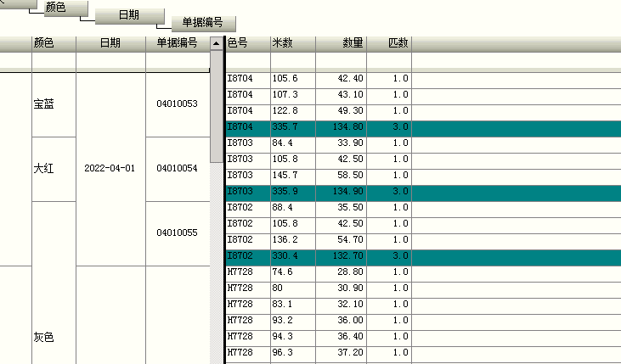Select the 43.10 quantity cell
621x364 pixels.
pos(342,95)
